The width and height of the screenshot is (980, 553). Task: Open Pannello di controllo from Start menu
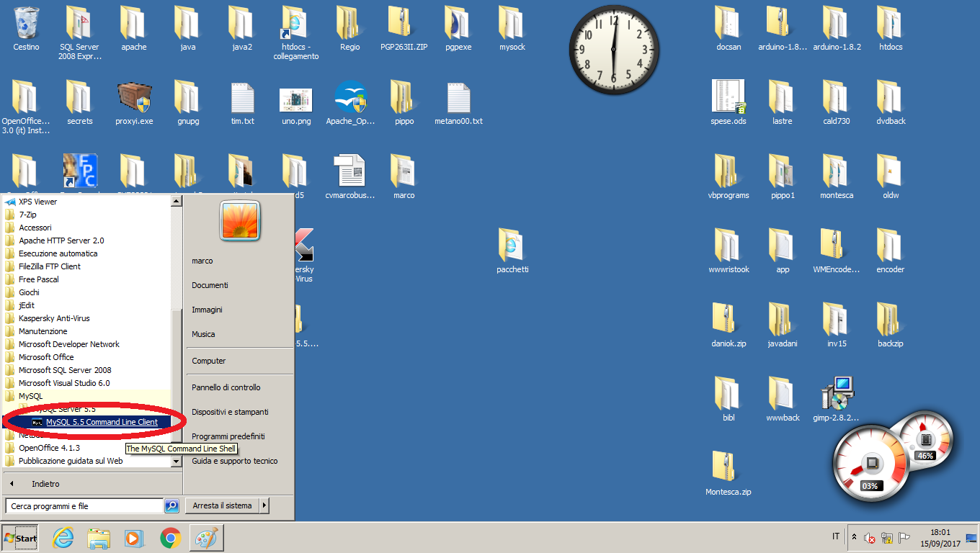click(x=226, y=387)
